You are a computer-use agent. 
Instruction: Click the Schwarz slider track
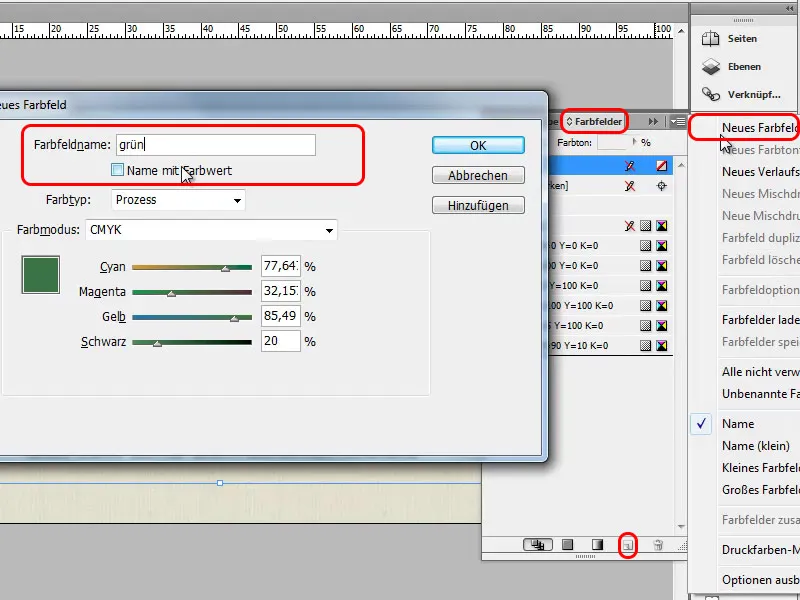coord(192,342)
